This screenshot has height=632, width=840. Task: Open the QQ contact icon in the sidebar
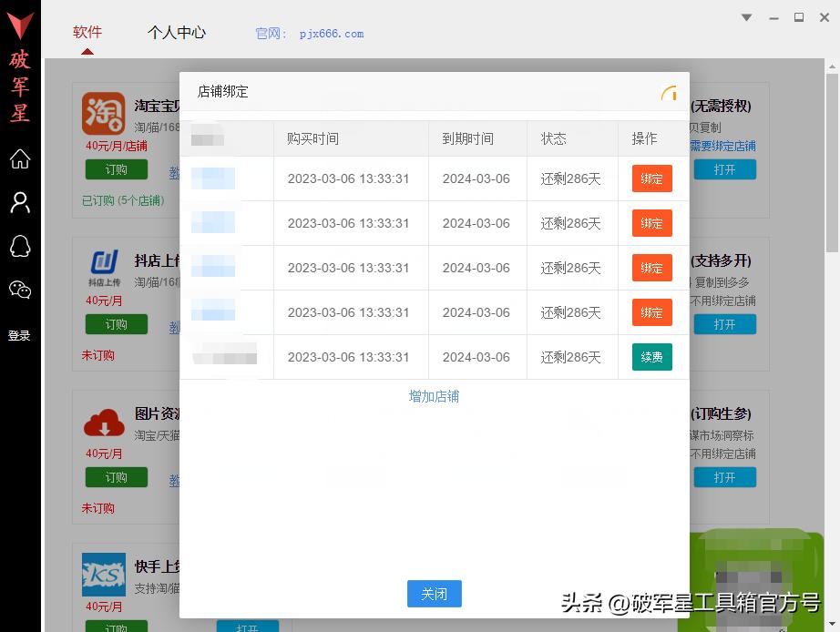[19, 246]
